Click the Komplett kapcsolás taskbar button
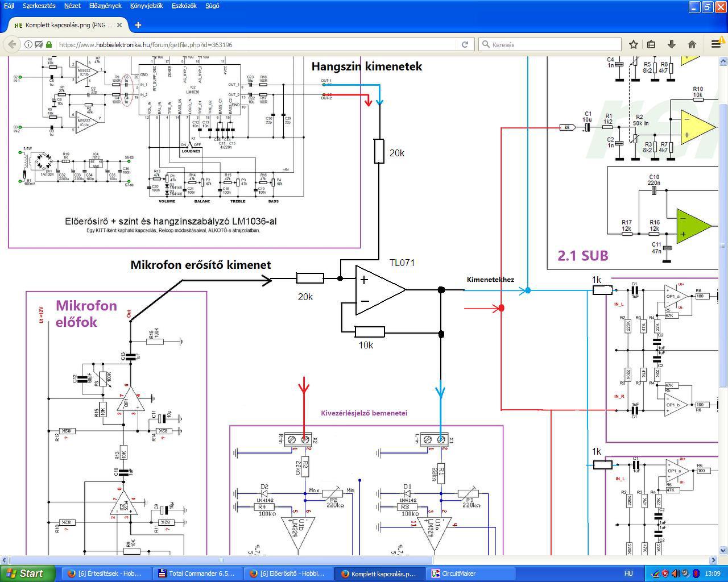 [379, 573]
